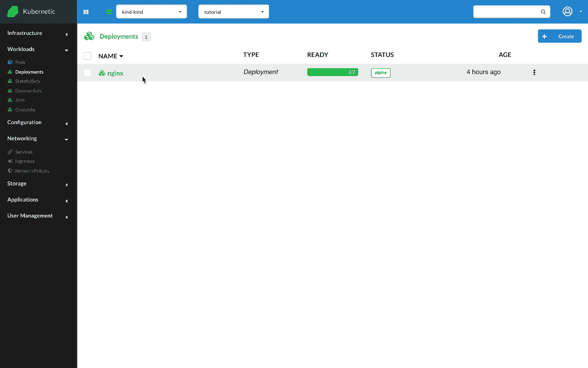Open StatefulSets in the sidebar
Screen dimensions: 588x368
[28, 81]
